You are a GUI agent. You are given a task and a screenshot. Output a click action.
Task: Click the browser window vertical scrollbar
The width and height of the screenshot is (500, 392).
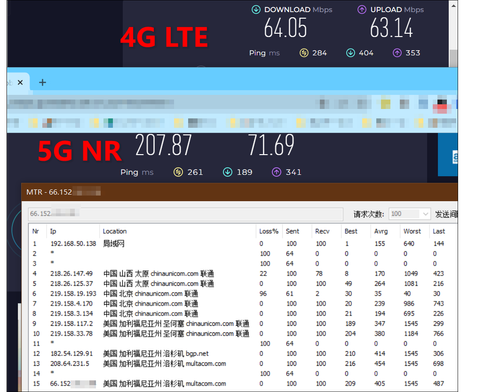453,33
